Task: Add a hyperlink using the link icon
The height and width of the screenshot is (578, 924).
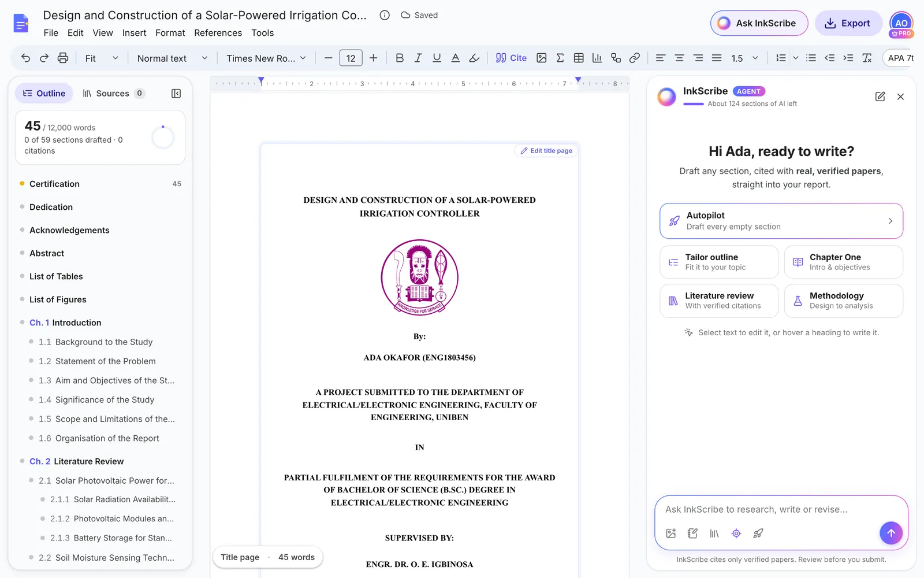Action: click(635, 58)
